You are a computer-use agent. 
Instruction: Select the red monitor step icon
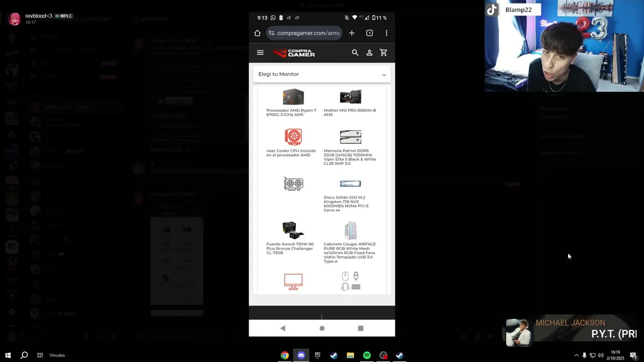coord(293,282)
